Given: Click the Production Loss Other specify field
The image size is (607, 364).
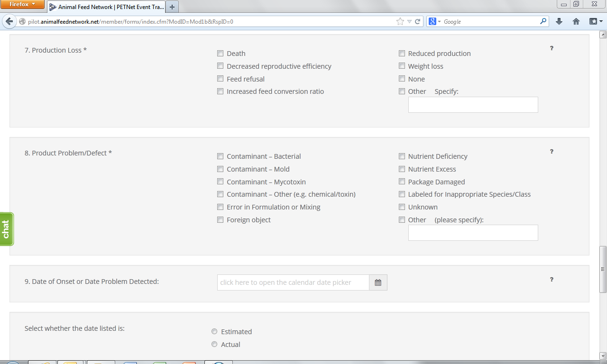Looking at the screenshot, I should pos(473,105).
